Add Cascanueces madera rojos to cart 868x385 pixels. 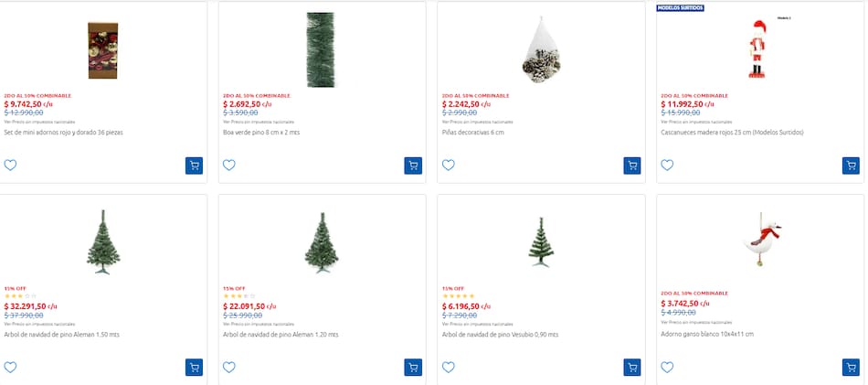pyautogui.click(x=851, y=166)
